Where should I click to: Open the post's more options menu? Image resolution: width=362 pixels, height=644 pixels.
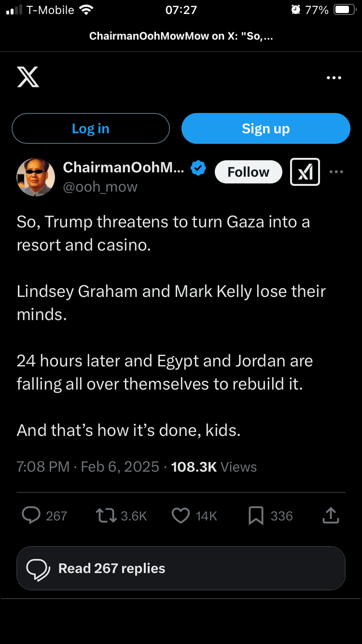click(x=336, y=172)
